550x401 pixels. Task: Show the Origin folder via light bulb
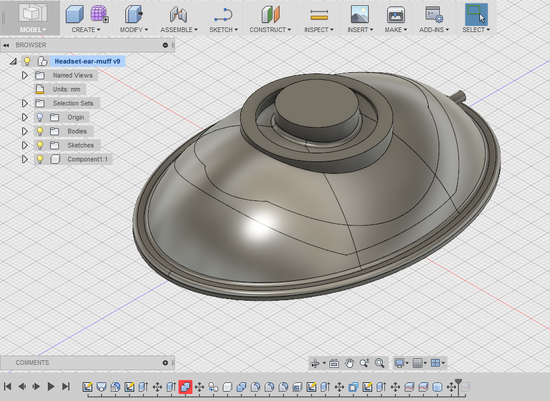40,117
